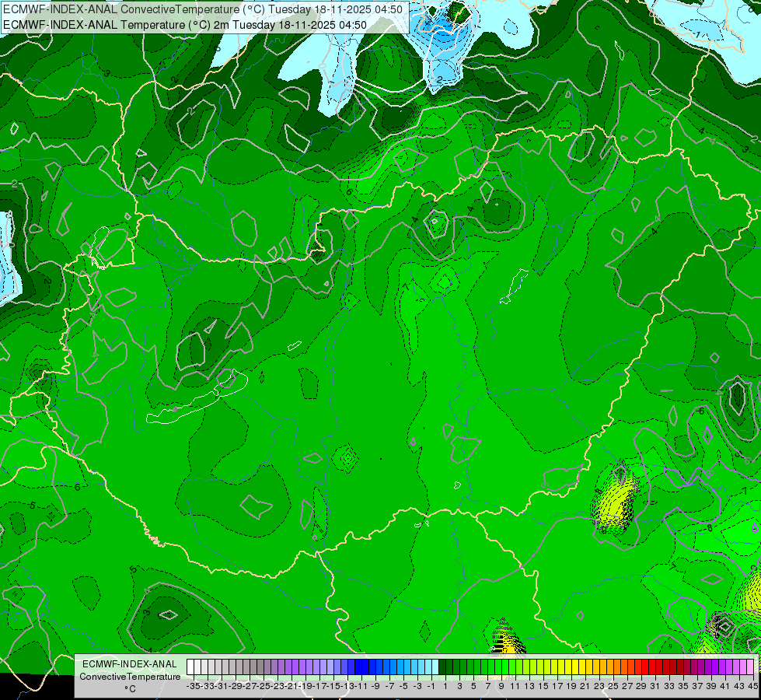
Task: Pick the yellow swatch above 19
Action: click(568, 667)
